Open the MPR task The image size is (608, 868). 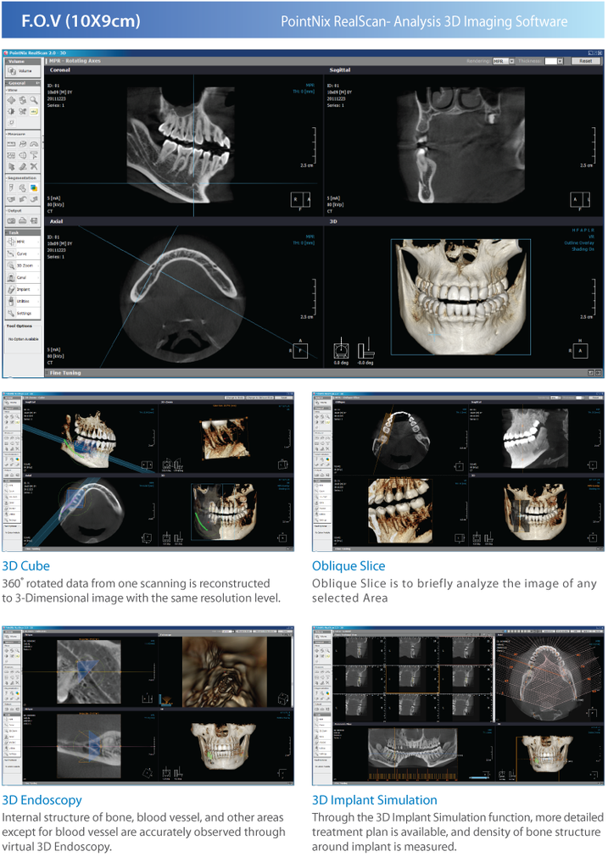tap(22, 242)
